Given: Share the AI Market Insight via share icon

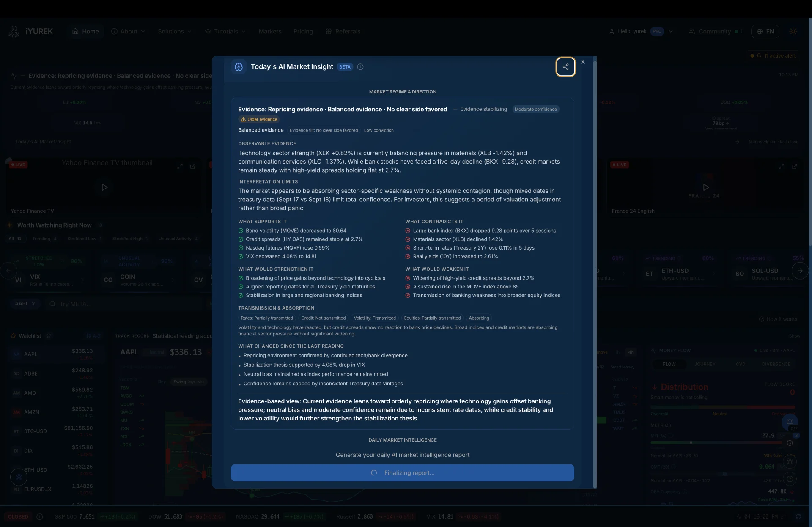Looking at the screenshot, I should click(565, 67).
